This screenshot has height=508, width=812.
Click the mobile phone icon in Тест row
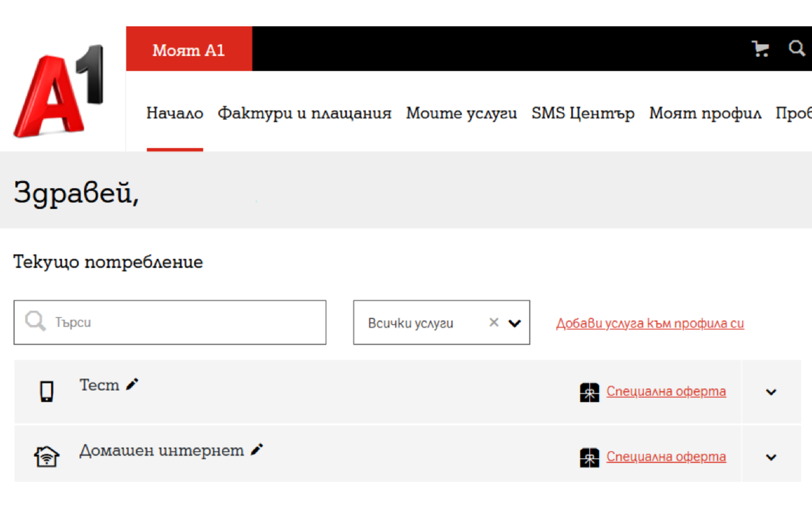47,392
